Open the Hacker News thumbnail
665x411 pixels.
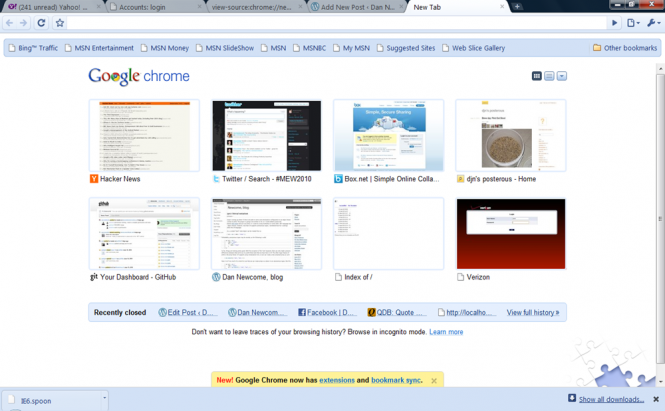[x=138, y=136]
